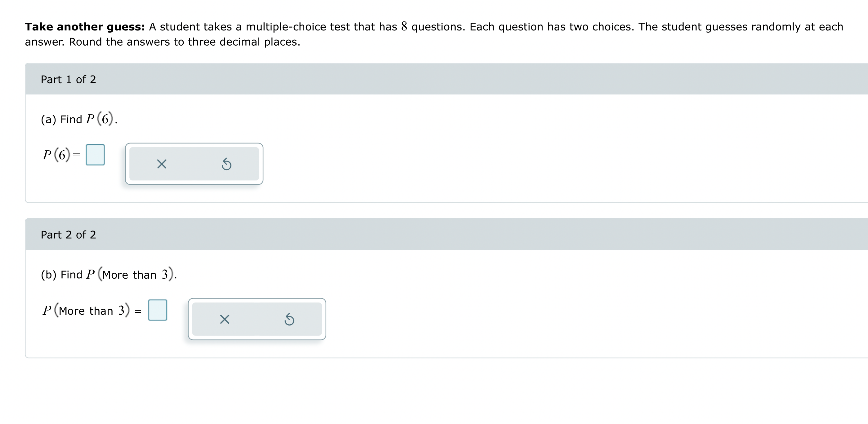
Task: Click the P(6)= label
Action: (x=59, y=155)
